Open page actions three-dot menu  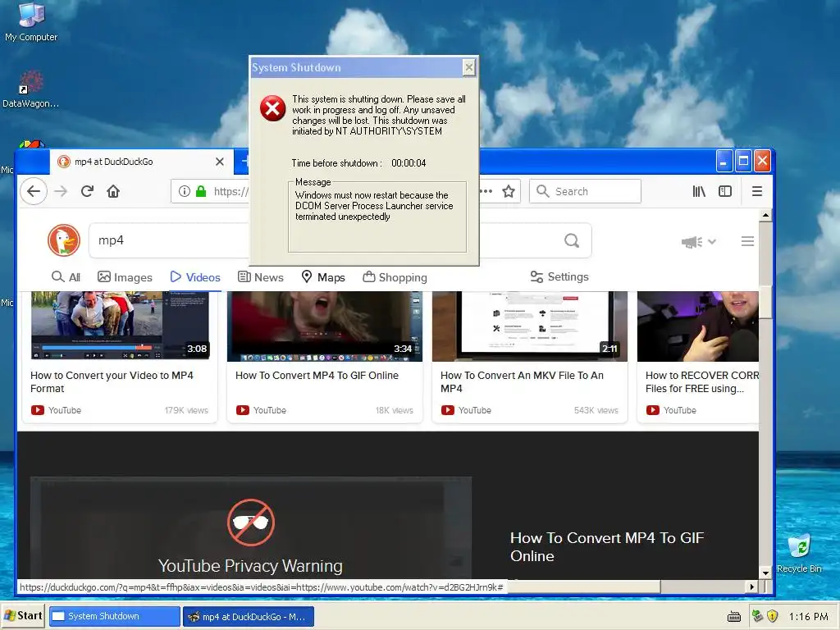(486, 191)
